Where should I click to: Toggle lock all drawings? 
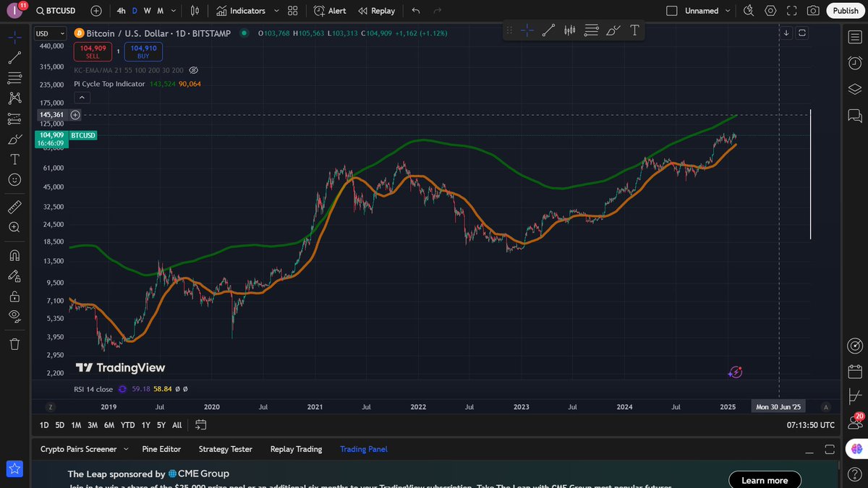14,296
